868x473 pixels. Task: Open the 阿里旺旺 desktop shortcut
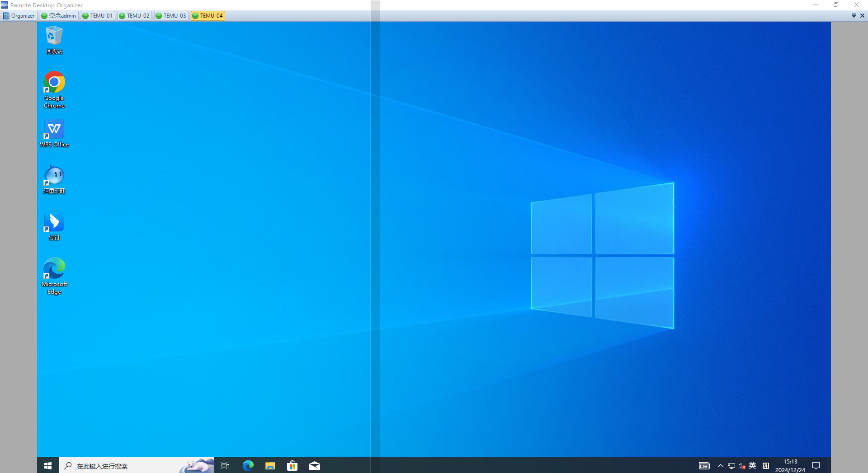[x=54, y=179]
